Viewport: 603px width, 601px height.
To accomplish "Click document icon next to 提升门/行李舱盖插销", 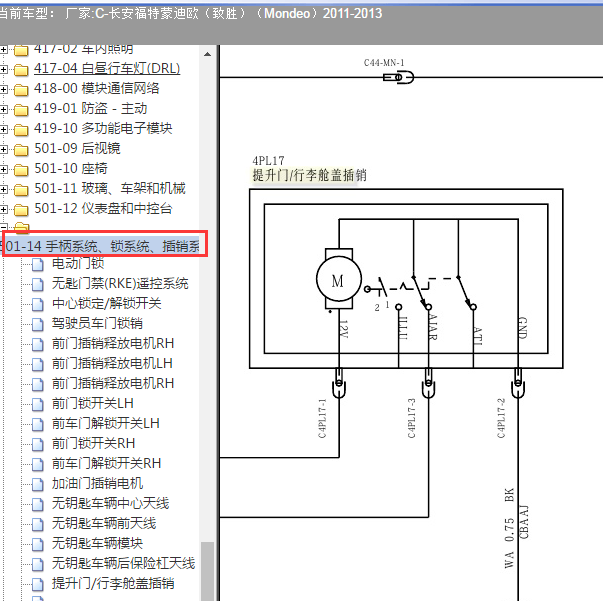I will tap(38, 584).
